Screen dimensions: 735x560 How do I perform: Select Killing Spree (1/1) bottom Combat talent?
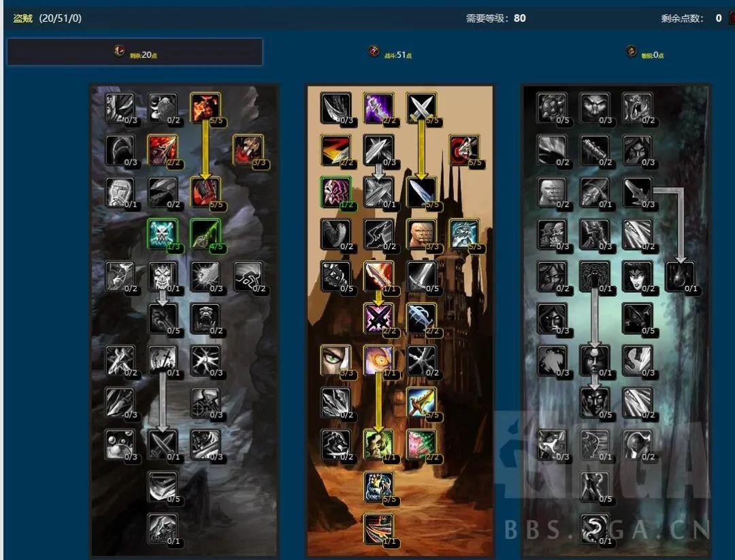(378, 529)
